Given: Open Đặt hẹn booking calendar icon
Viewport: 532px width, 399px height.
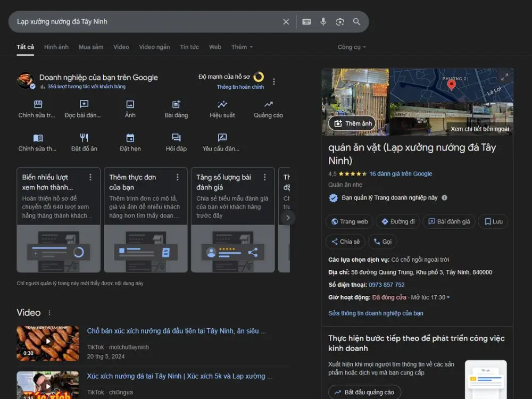Looking at the screenshot, I should pos(130,138).
